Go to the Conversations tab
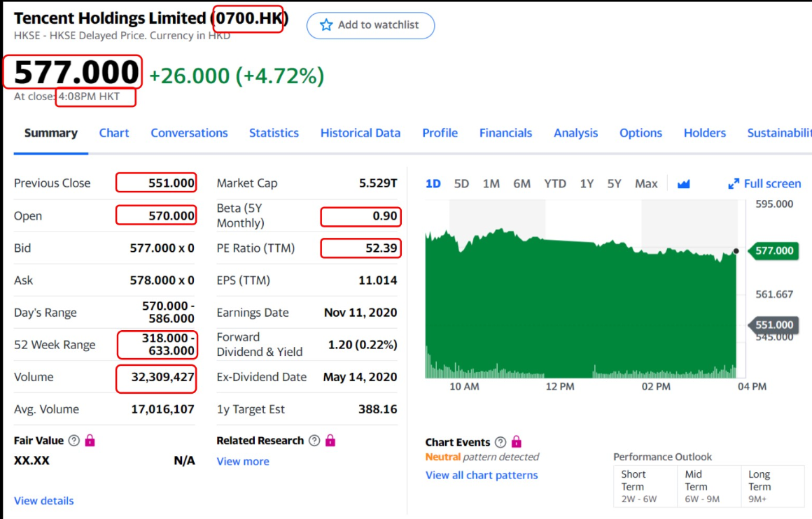The width and height of the screenshot is (812, 519). pos(189,133)
